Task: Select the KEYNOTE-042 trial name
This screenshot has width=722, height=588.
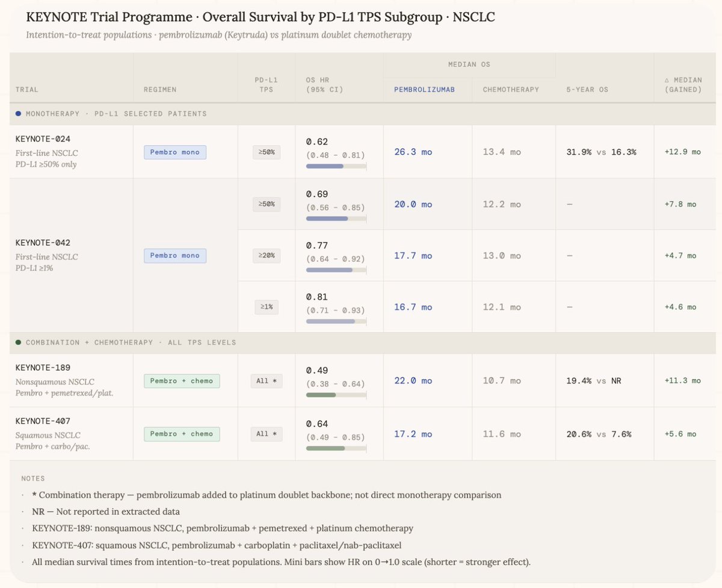Action: 43,243
